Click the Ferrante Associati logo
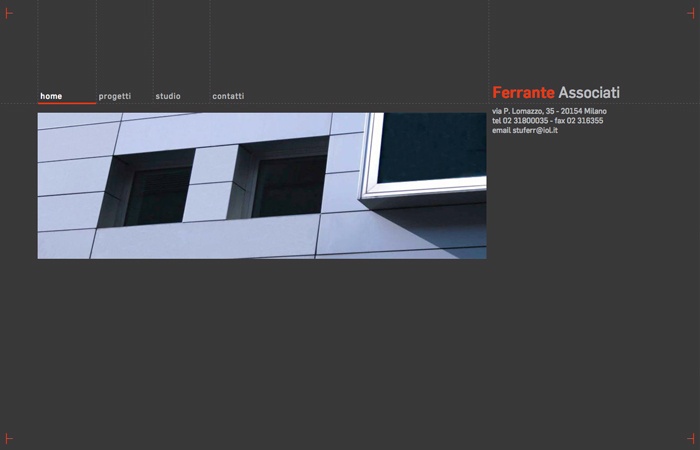Screen dimensions: 700x450 [x=556, y=92]
